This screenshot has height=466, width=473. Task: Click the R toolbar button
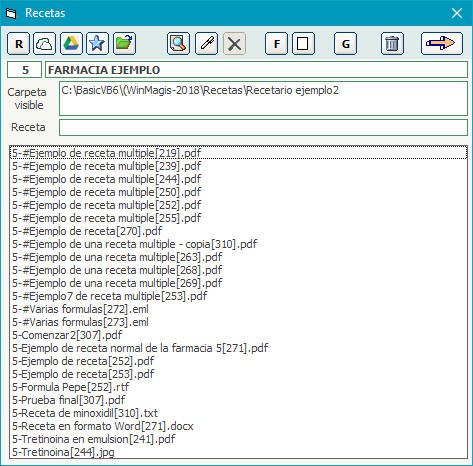(x=18, y=44)
